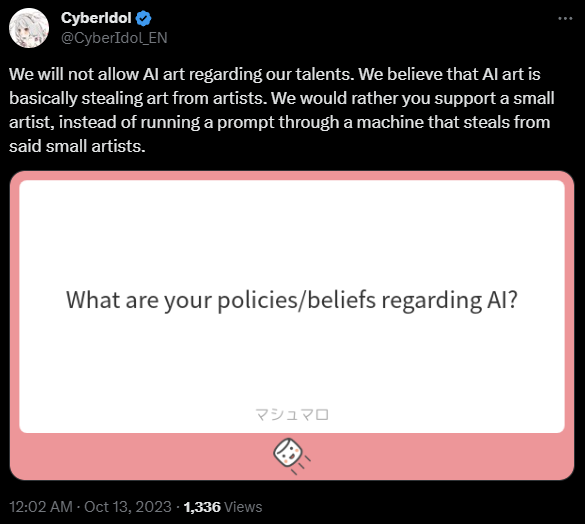Open the CyberIdol profile avatar
Image resolution: width=585 pixels, height=524 pixels.
coord(29,28)
